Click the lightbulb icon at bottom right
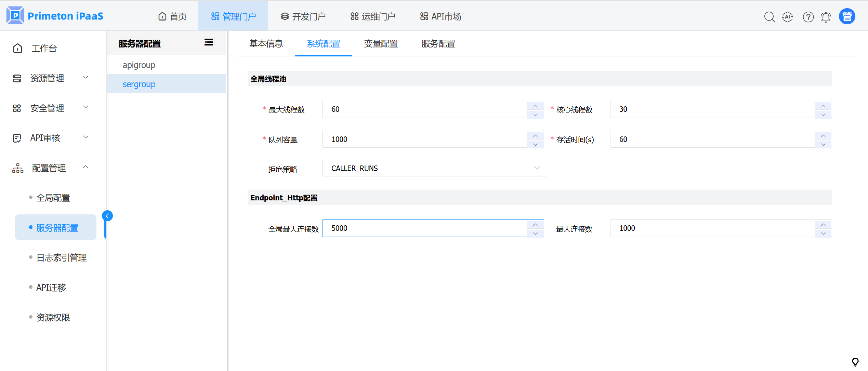The width and height of the screenshot is (868, 371). pyautogui.click(x=855, y=362)
